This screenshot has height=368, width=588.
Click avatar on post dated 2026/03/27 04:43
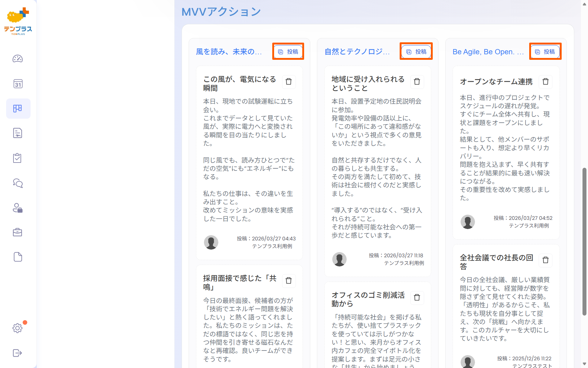211,242
